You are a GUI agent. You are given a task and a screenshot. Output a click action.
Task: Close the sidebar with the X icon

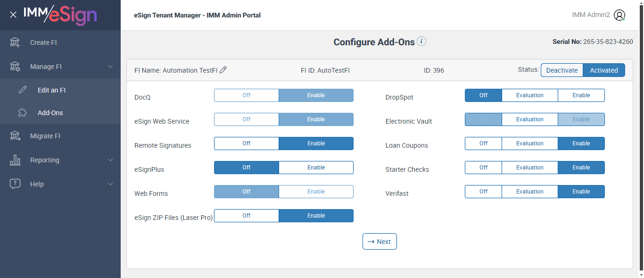13,15
